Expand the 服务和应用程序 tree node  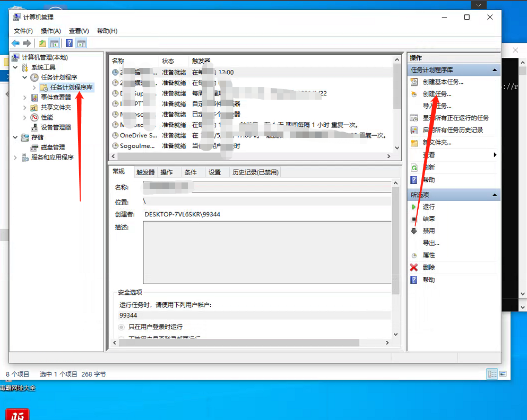[x=15, y=157]
